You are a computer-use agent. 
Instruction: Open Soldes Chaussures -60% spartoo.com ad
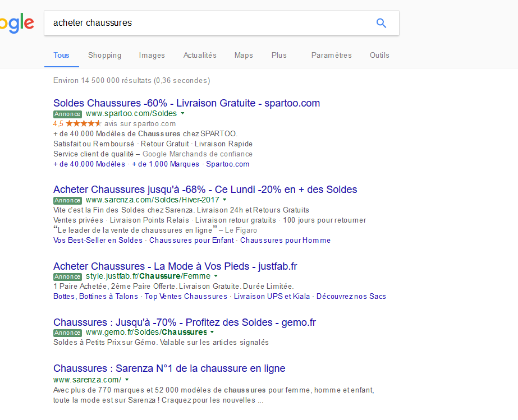(187, 103)
